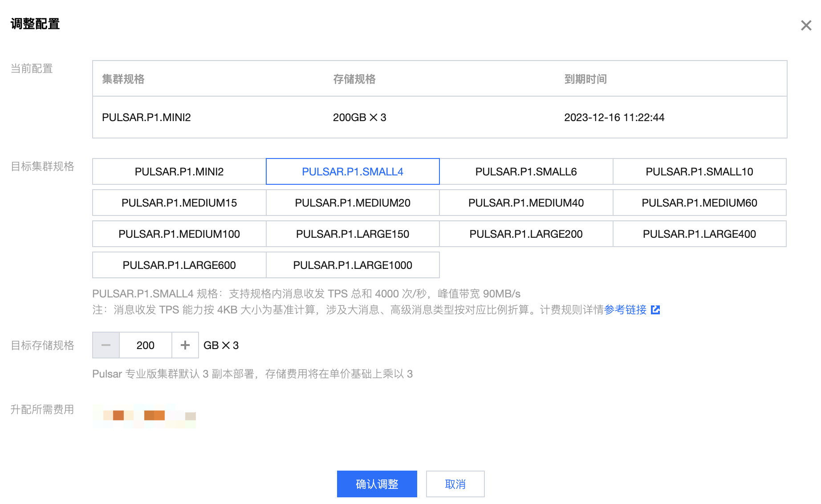Click the 到期时间 column header
This screenshot has width=821, height=504.
pos(585,79)
